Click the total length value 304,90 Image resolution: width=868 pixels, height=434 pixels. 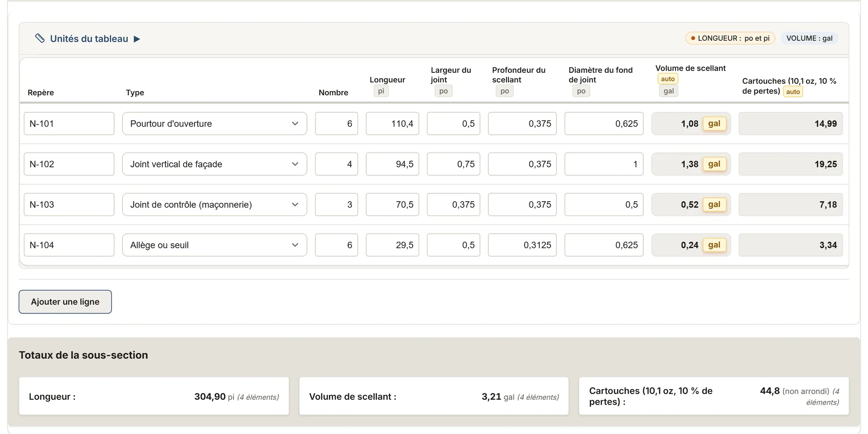[x=210, y=396]
